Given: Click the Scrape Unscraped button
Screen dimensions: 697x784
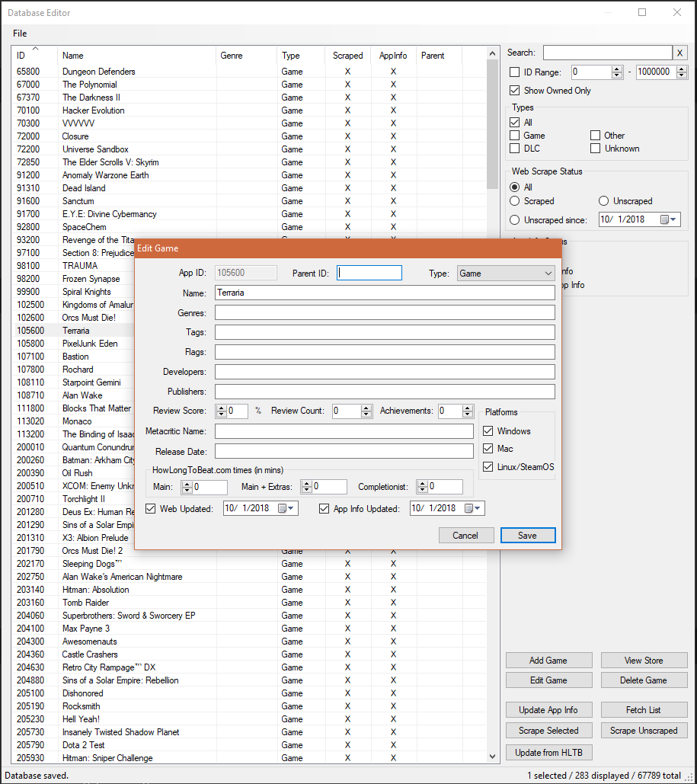Looking at the screenshot, I should pyautogui.click(x=644, y=730).
